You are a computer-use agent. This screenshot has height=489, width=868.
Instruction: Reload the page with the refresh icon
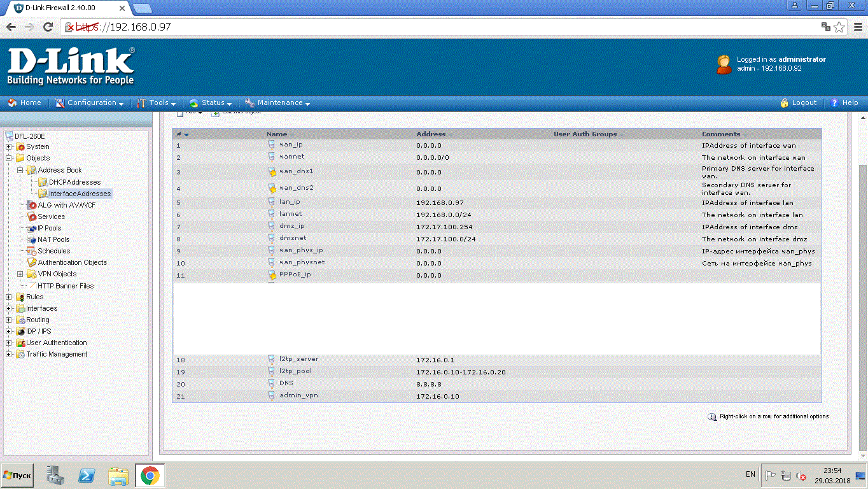click(48, 27)
